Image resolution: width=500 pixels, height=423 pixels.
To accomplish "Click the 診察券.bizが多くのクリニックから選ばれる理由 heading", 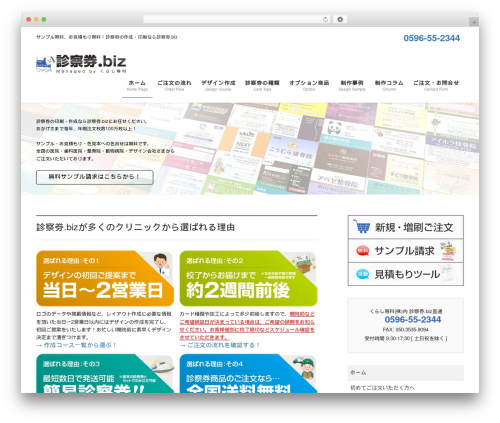I will pyautogui.click(x=135, y=227).
